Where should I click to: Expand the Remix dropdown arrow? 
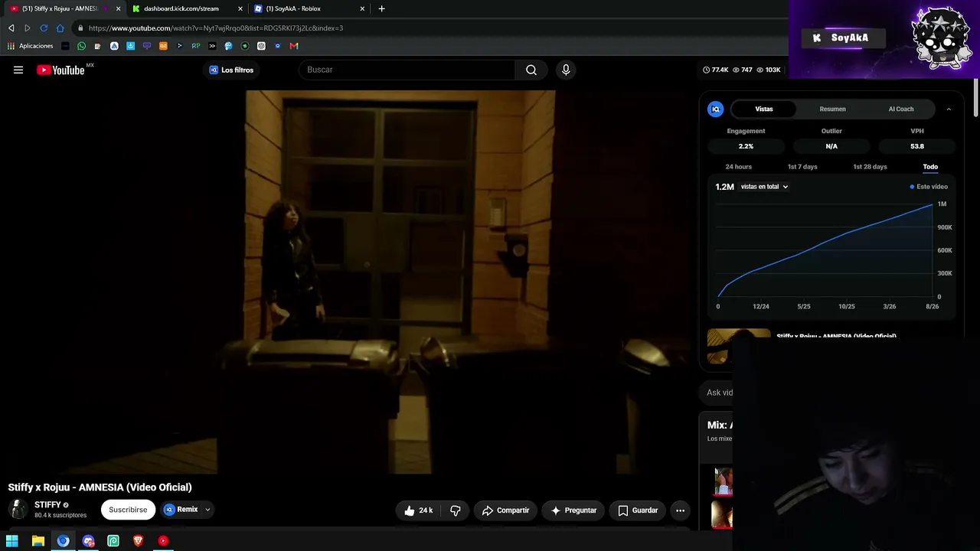[207, 510]
